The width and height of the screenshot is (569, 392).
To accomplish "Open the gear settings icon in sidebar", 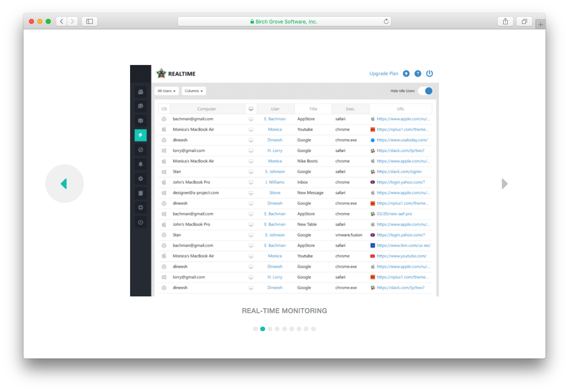I will (141, 179).
